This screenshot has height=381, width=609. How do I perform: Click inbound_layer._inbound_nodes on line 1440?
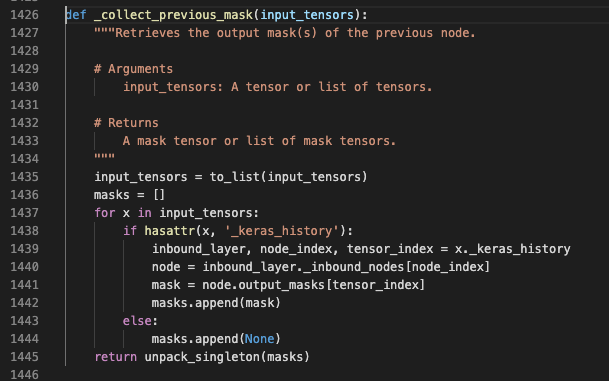303,267
